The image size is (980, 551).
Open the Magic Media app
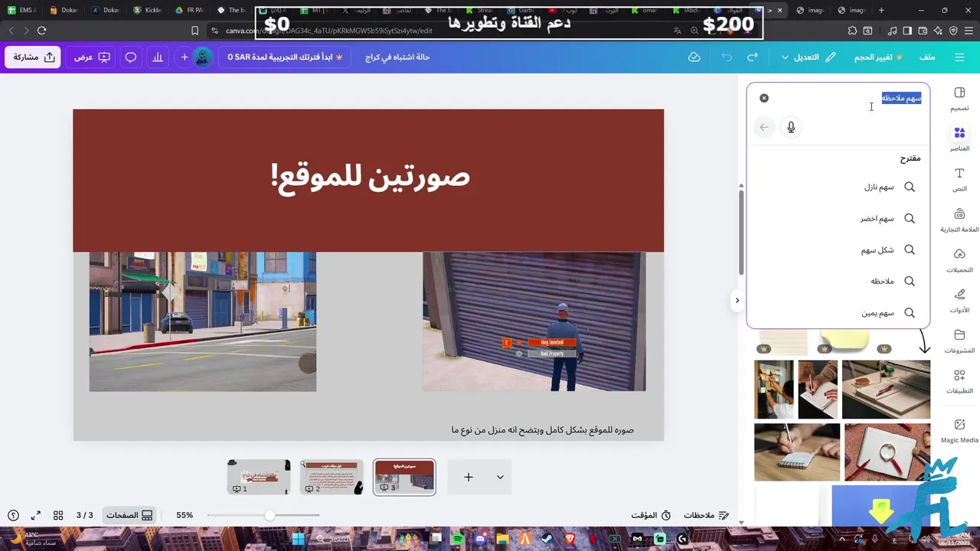(x=959, y=431)
